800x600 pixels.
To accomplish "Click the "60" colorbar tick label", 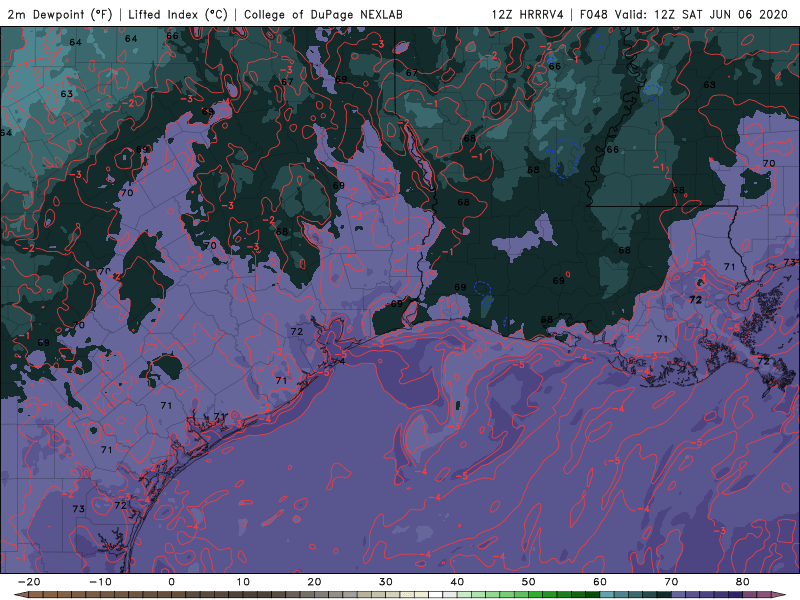I will click(x=600, y=582).
